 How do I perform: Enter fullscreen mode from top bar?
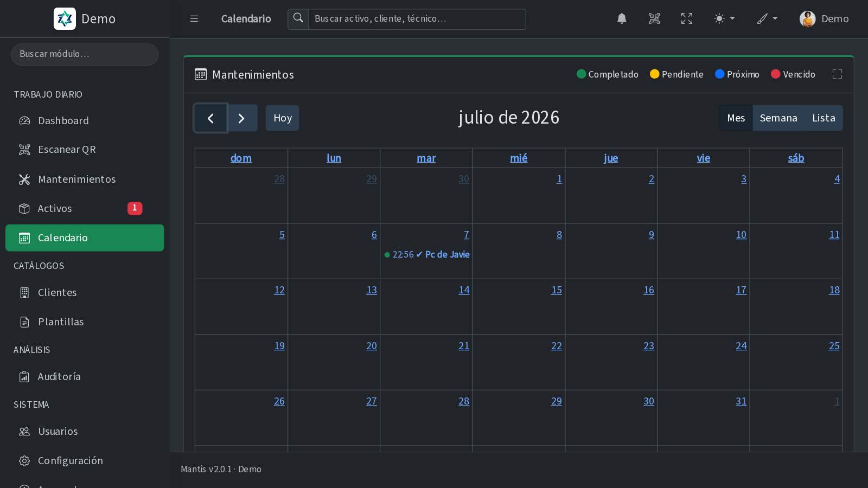click(687, 19)
